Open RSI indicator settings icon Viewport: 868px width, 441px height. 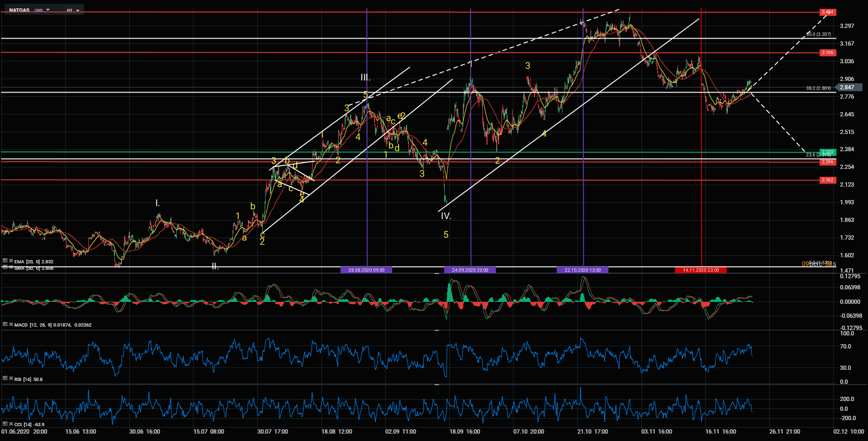5,379
